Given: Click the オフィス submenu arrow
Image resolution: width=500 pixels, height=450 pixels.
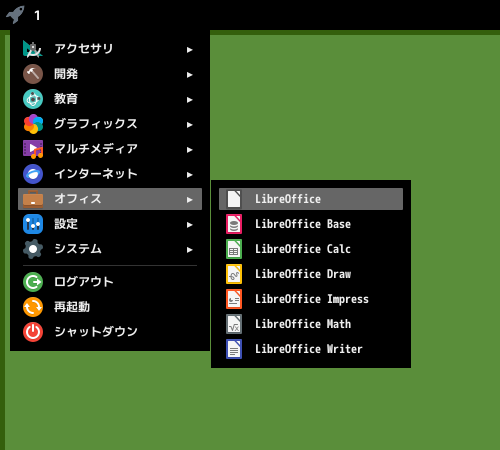Looking at the screenshot, I should click(189, 200).
